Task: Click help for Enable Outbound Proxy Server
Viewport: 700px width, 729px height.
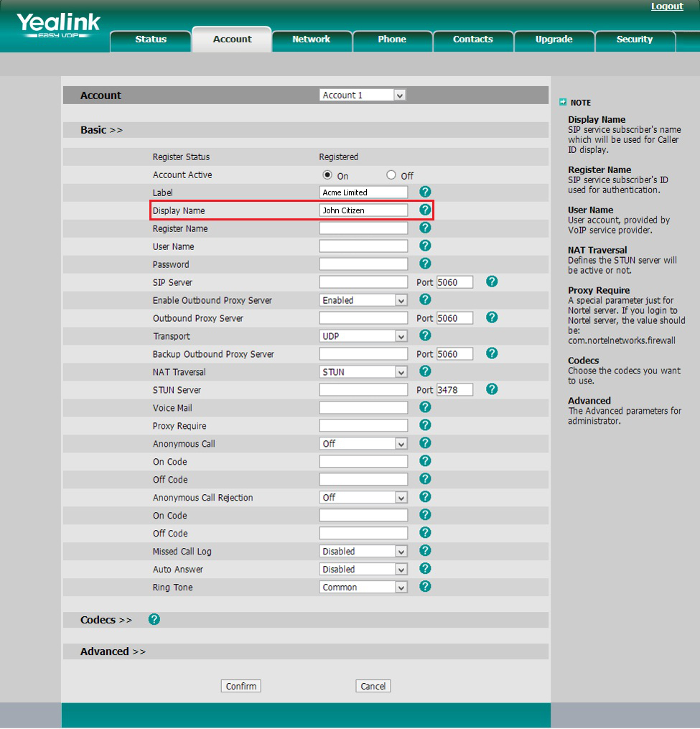Action: tap(425, 300)
